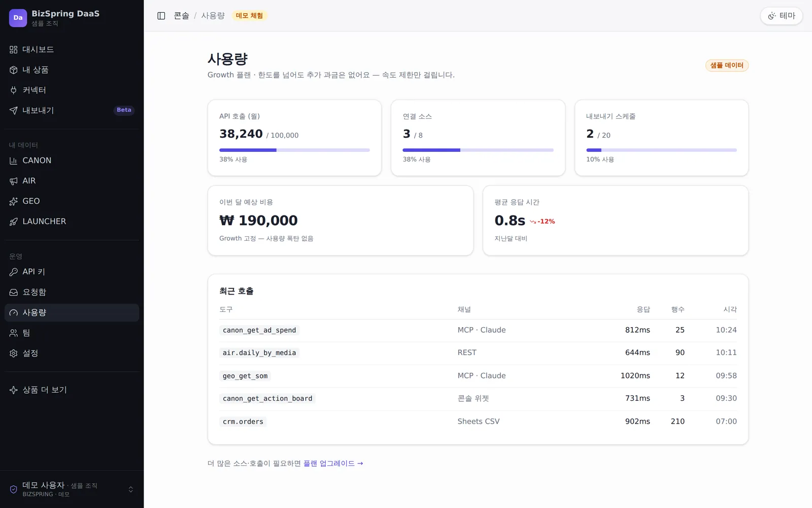Viewport: 812px width, 508px height.
Task: Click the 평균 응답 시간 card
Action: (616, 220)
